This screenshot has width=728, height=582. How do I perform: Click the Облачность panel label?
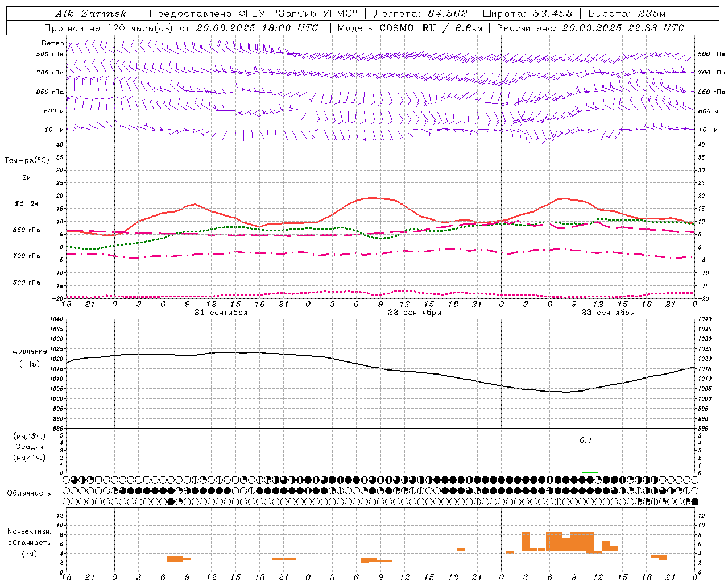(29, 493)
